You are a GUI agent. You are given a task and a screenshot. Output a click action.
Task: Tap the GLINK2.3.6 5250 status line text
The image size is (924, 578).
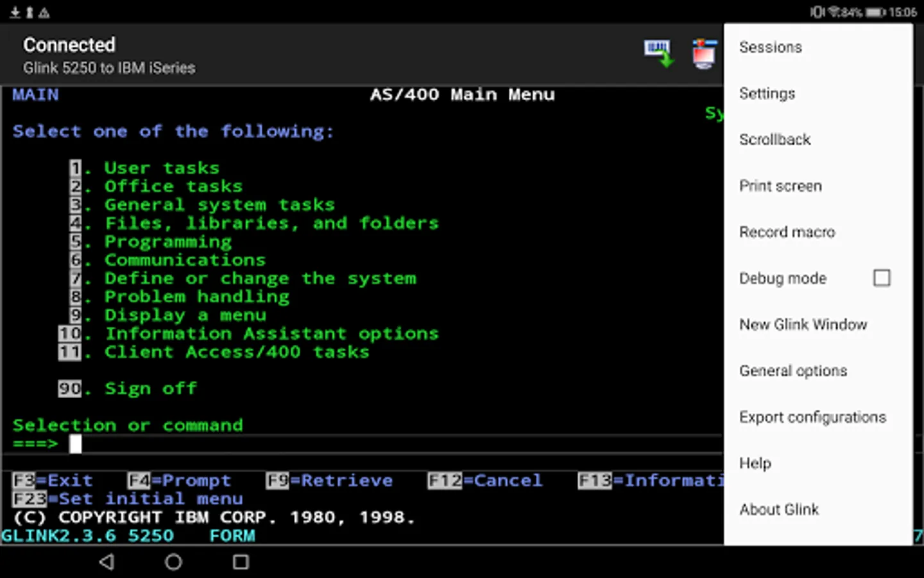point(87,536)
